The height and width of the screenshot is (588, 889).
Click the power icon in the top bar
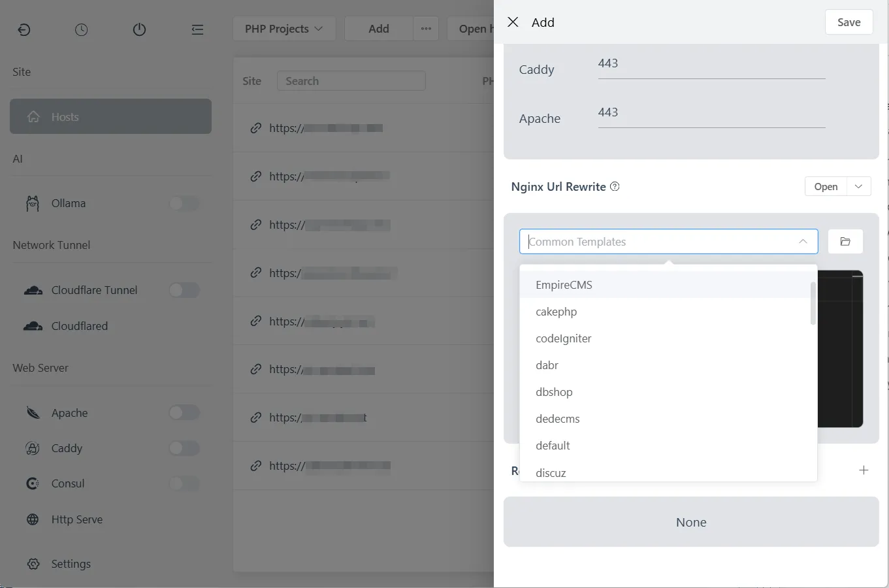139,29
